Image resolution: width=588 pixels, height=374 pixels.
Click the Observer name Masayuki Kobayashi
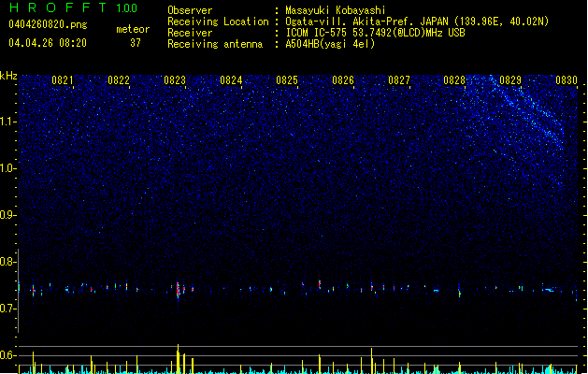[x=336, y=10]
